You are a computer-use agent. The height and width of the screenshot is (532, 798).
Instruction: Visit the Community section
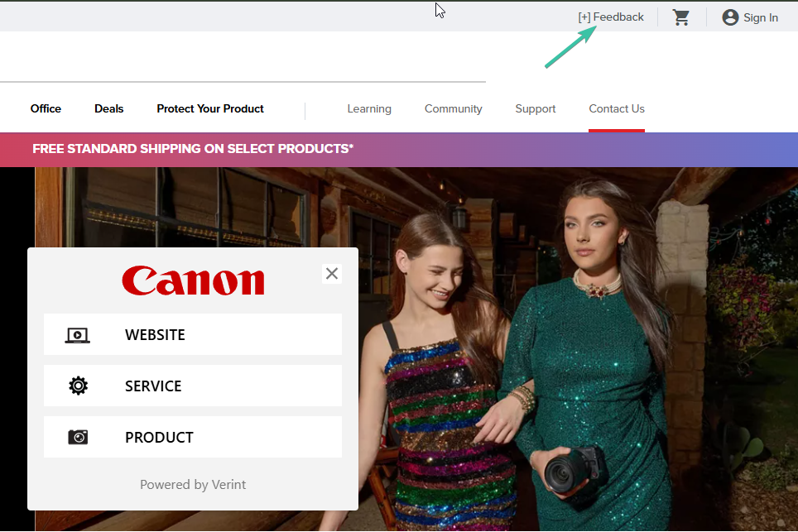(x=453, y=109)
